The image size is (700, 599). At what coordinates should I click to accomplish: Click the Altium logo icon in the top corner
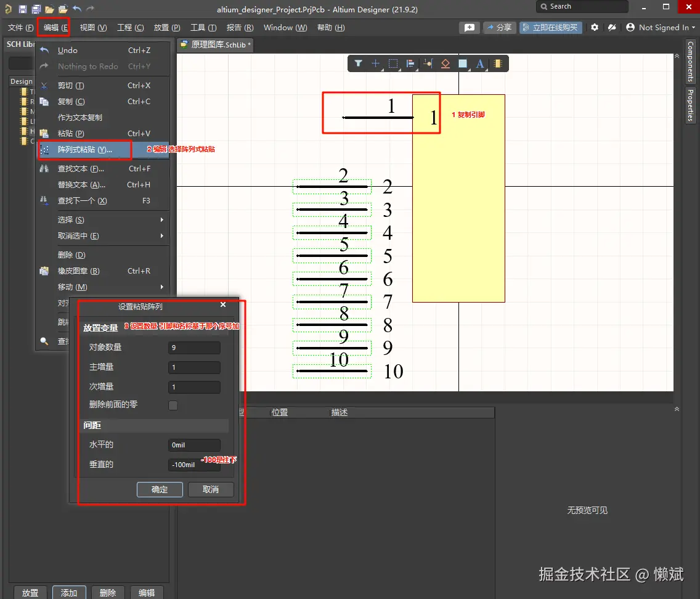pyautogui.click(x=8, y=9)
